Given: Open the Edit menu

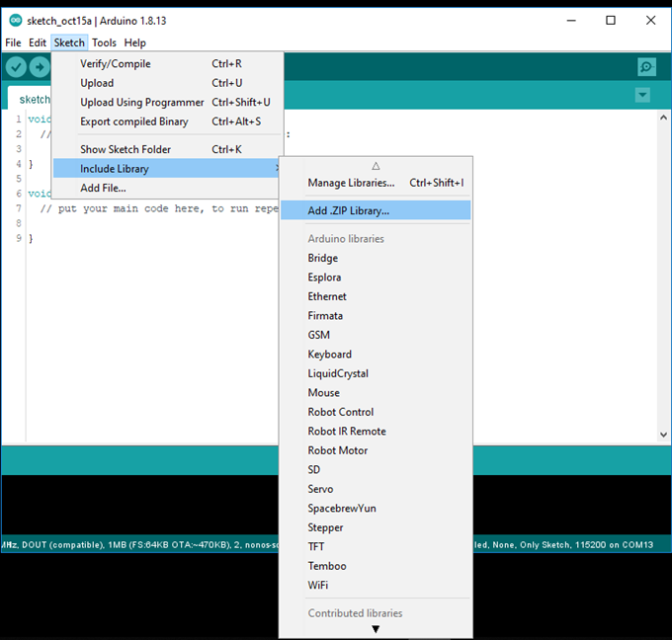Looking at the screenshot, I should tap(38, 42).
